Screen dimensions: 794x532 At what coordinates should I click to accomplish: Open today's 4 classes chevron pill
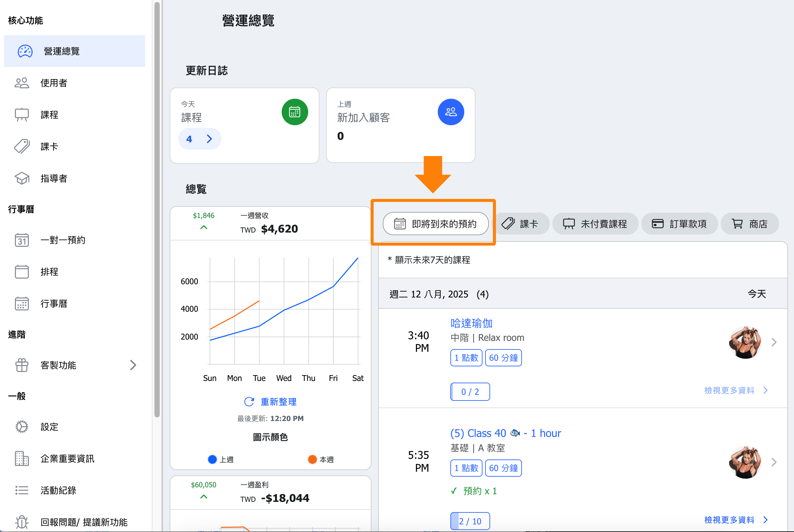[199, 139]
